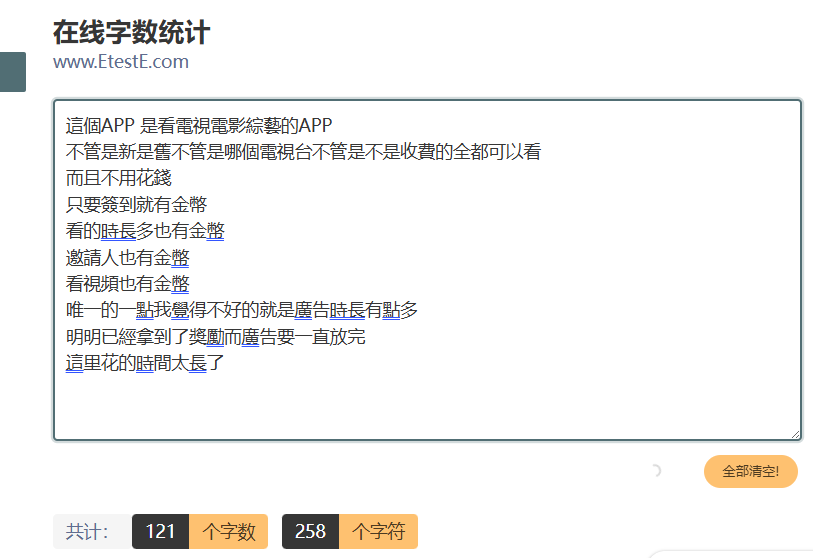Screen dimensions: 813x558
Task: Click the last line 這里花的時間太長了
Action: click(x=145, y=363)
